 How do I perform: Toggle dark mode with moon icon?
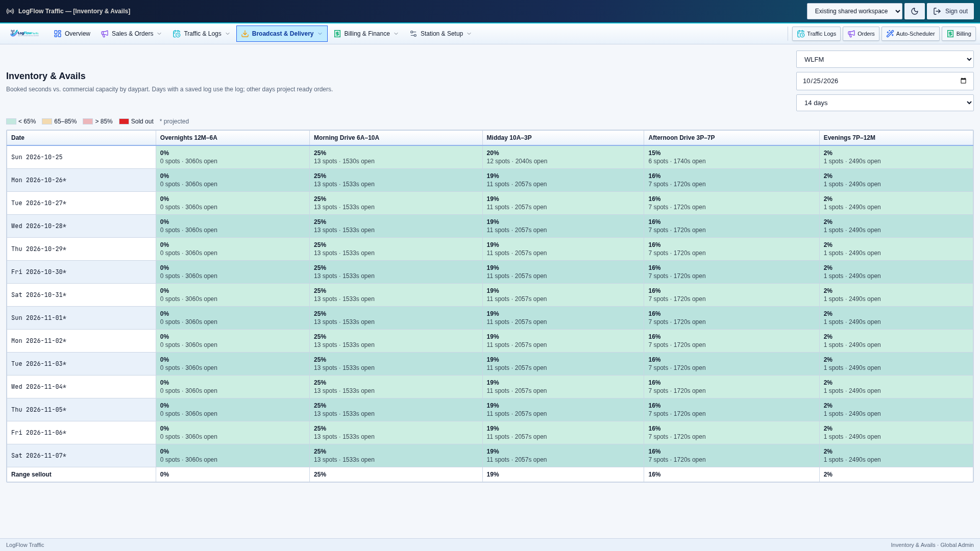tap(915, 11)
